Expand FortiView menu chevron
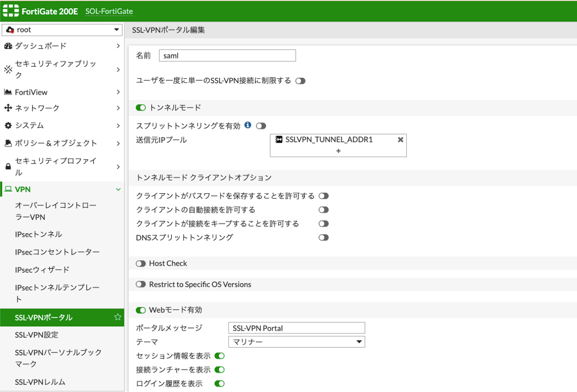 pos(118,92)
